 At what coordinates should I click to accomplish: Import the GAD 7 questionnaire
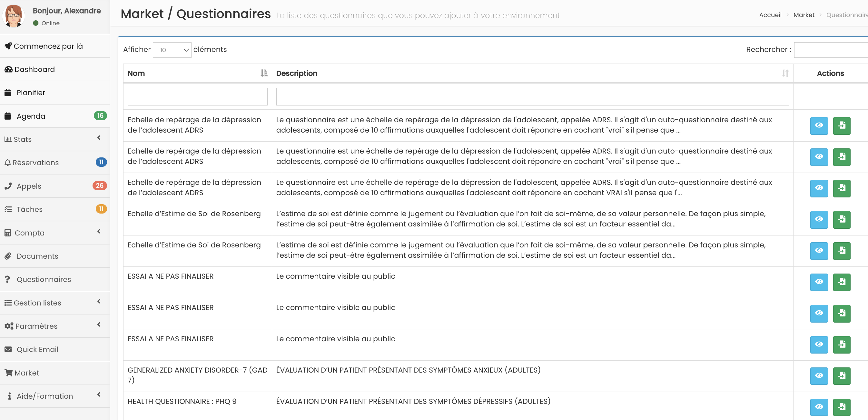pyautogui.click(x=841, y=376)
